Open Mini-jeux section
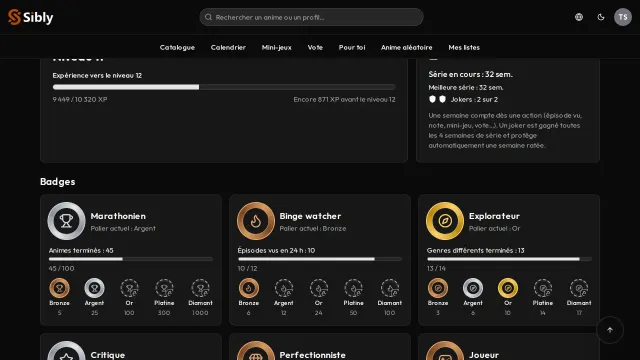The height and width of the screenshot is (360, 640). point(277,47)
